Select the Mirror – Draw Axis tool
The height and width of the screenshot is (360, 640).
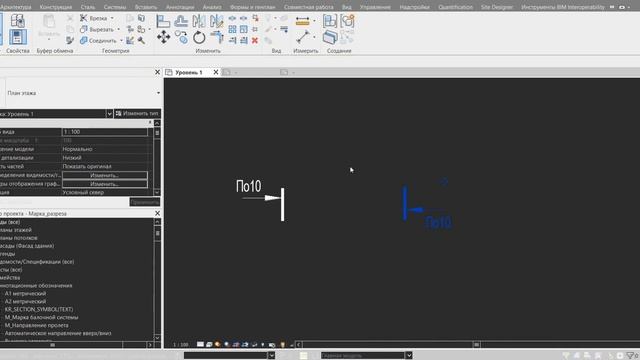click(216, 20)
